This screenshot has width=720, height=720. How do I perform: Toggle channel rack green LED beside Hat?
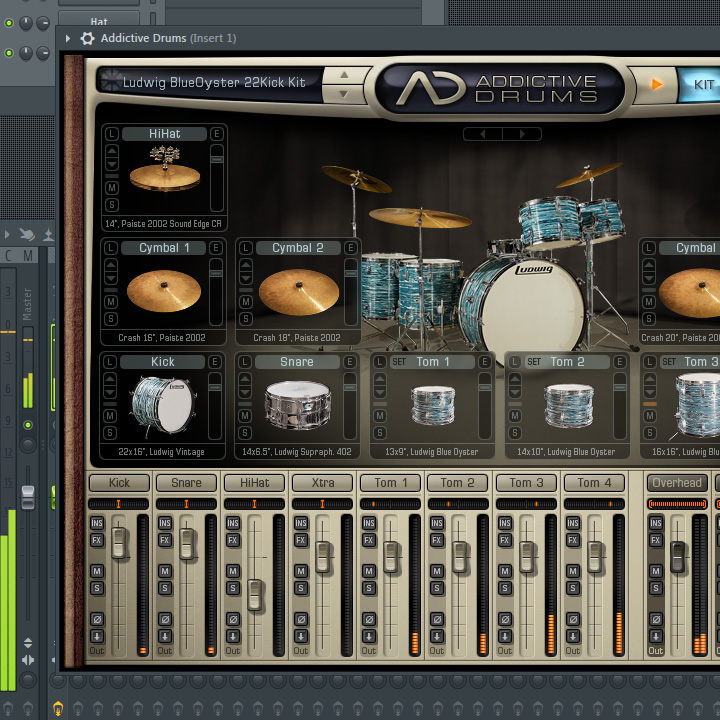[9, 23]
